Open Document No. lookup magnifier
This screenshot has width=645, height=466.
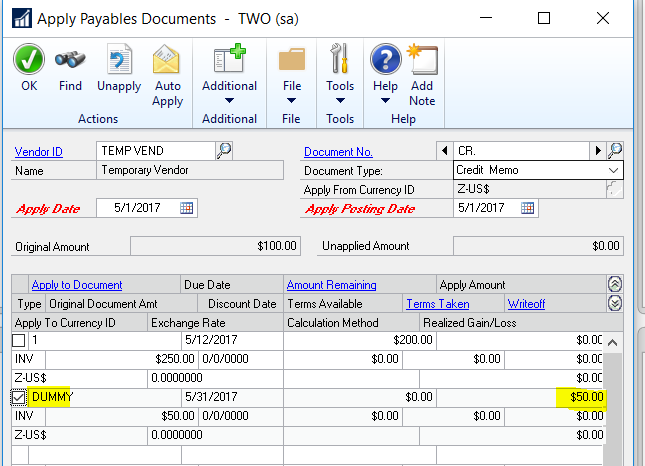click(615, 151)
